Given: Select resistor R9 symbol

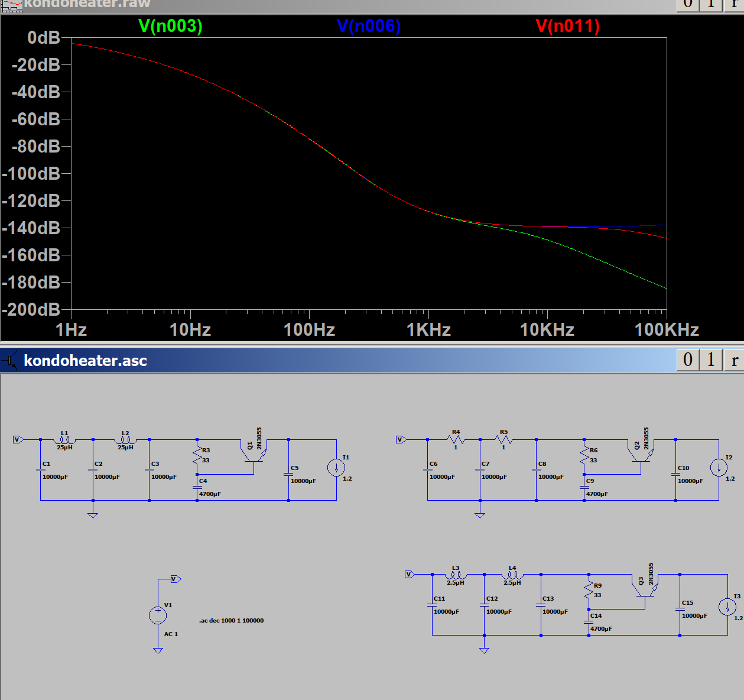Looking at the screenshot, I should click(x=589, y=590).
